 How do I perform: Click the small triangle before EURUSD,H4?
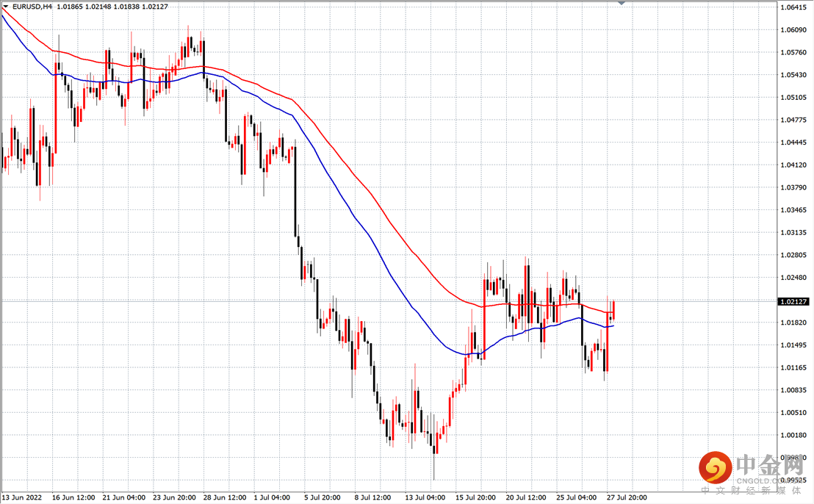point(6,7)
